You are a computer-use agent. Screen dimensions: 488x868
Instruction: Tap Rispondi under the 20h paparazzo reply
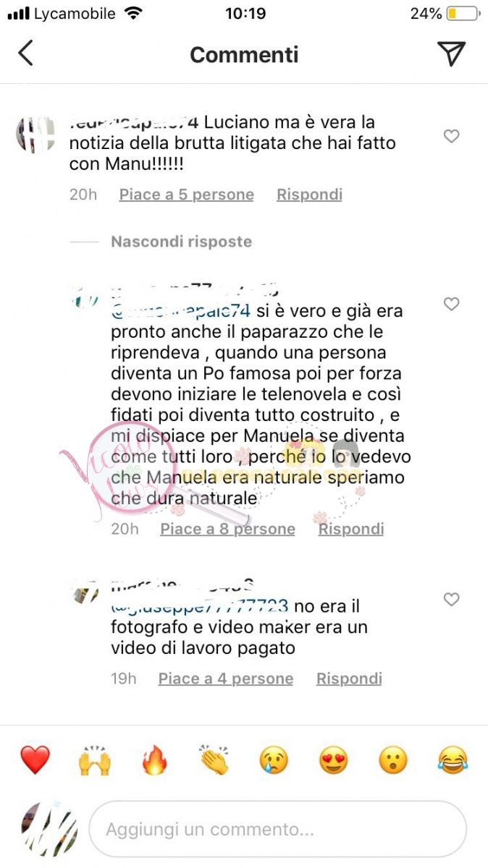pos(351,529)
